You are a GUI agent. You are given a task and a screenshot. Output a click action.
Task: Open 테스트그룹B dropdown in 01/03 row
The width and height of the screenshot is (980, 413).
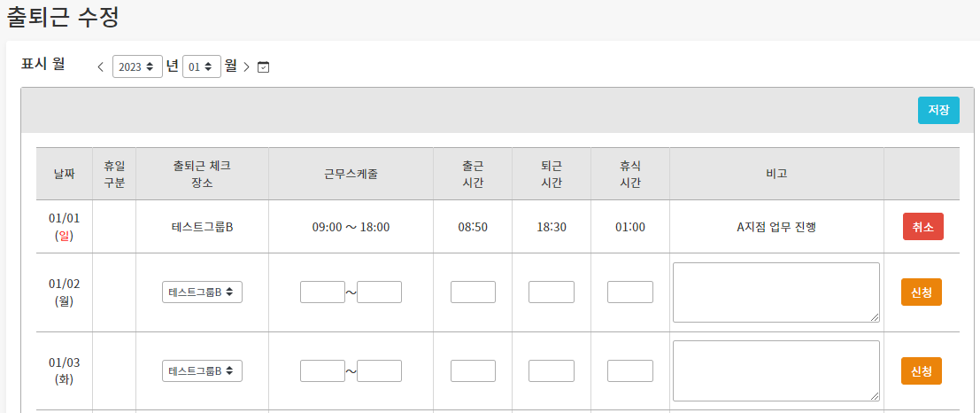202,371
